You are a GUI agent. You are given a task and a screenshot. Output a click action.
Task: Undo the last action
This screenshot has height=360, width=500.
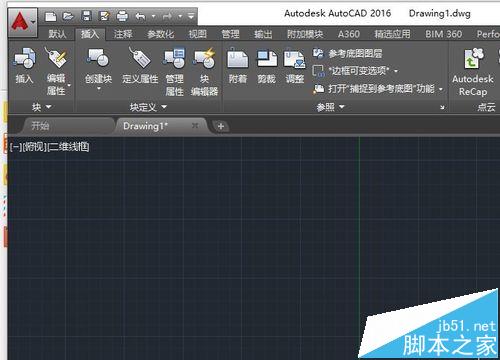click(x=141, y=16)
